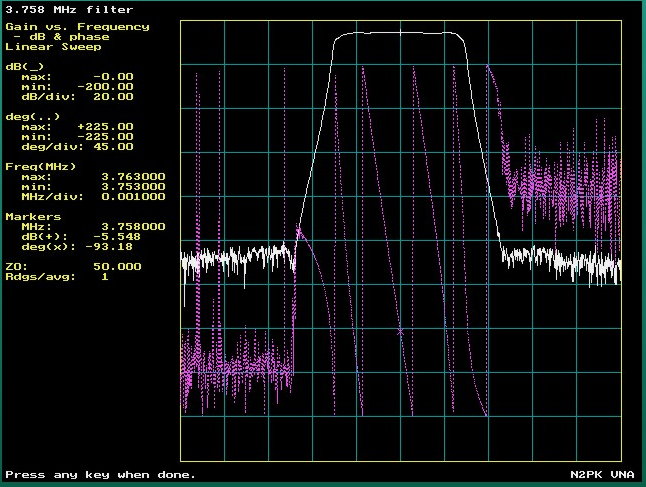Click the Rdgs/avg value 1
Image resolution: width=646 pixels, height=487 pixels.
[104, 276]
